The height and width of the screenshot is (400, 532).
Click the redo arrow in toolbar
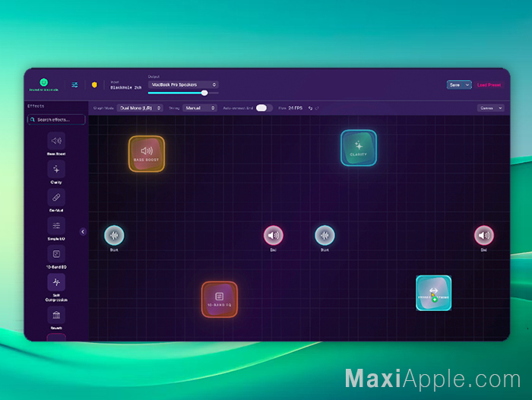point(317,108)
